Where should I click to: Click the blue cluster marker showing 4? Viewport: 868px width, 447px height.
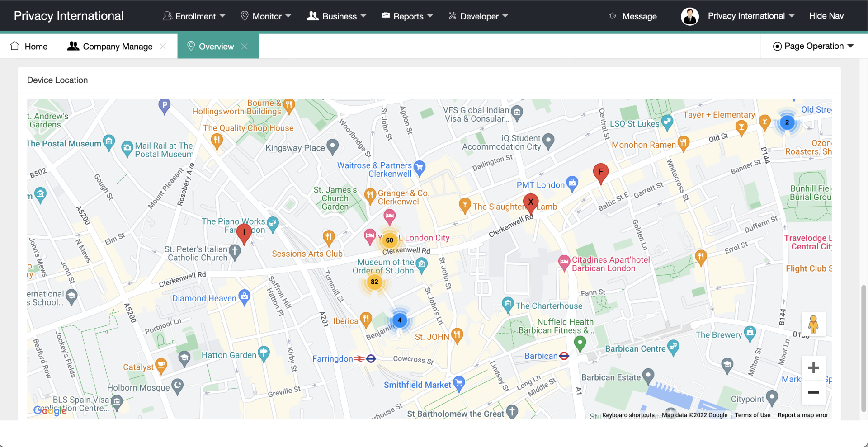coord(399,320)
